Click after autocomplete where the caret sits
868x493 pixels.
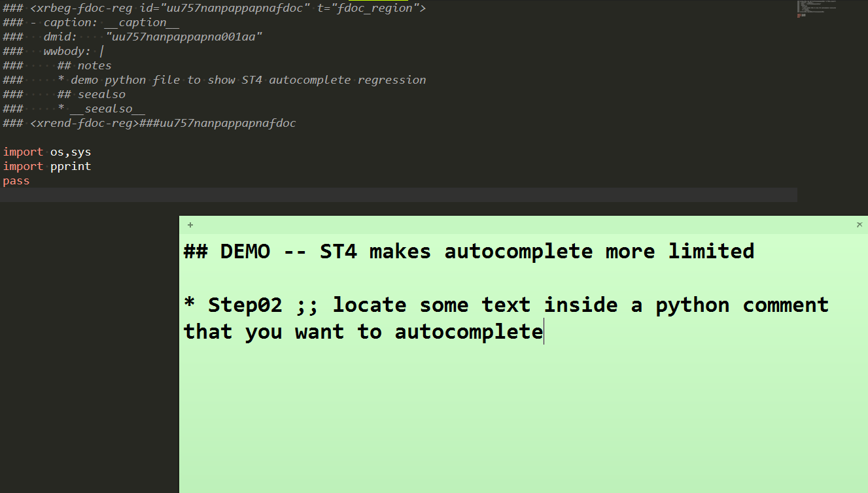pos(544,331)
